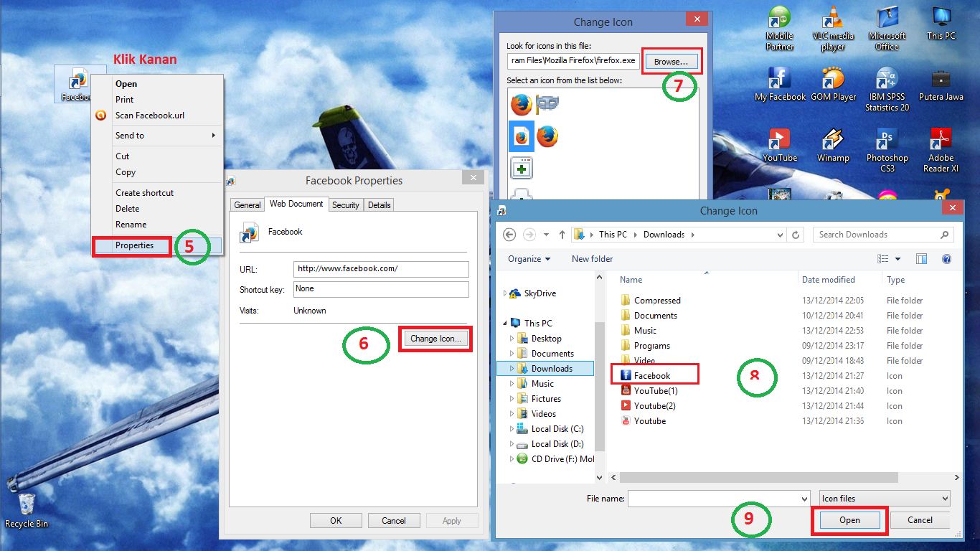980x551 pixels.
Task: Click the up-one-level arrow in file dialog
Action: tap(562, 235)
